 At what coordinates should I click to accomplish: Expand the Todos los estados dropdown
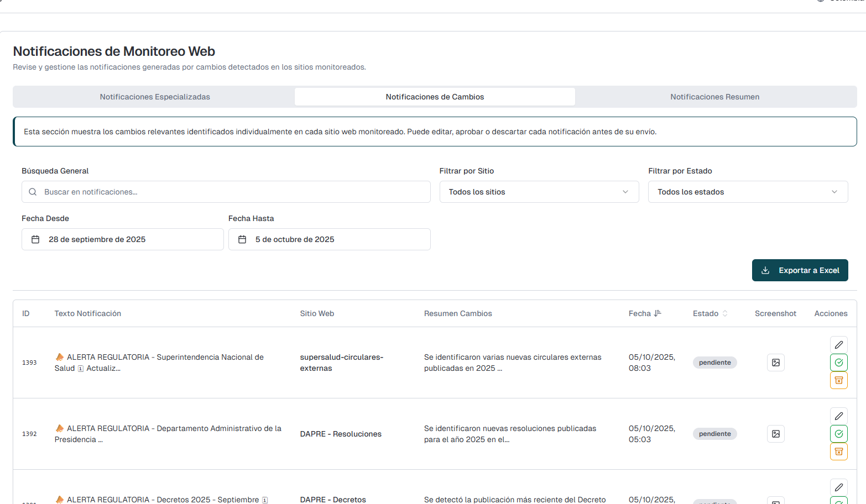pyautogui.click(x=747, y=192)
